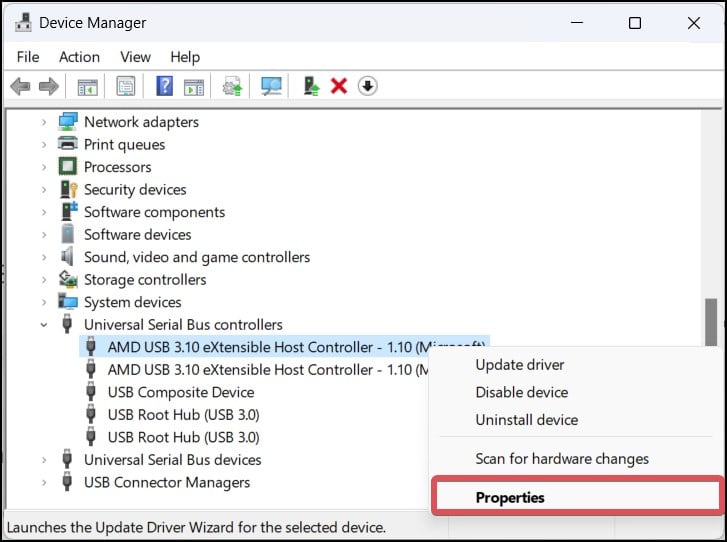727x542 pixels.
Task: Click the Software devices icon
Action: click(x=68, y=234)
